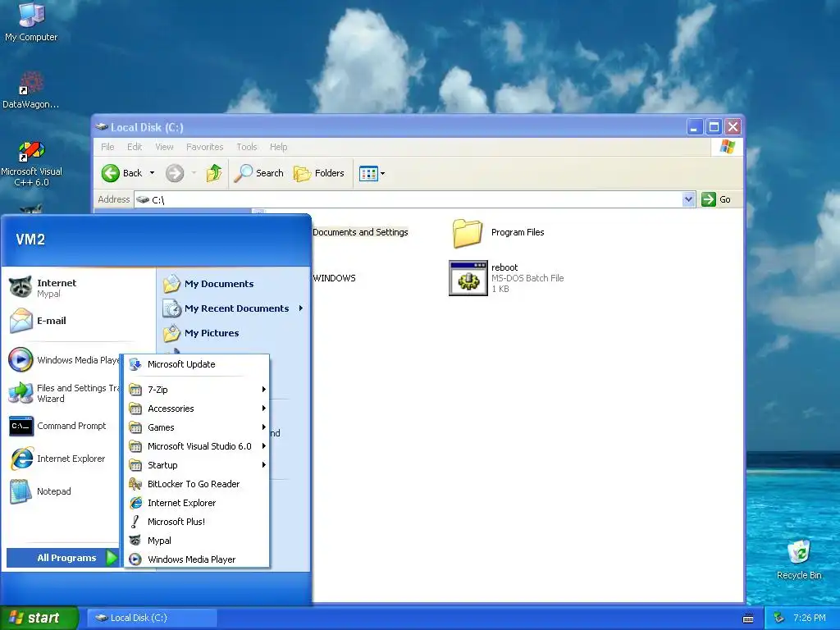Expand Microsoft Visual Studio 6.0 folder
840x630 pixels.
click(x=196, y=446)
